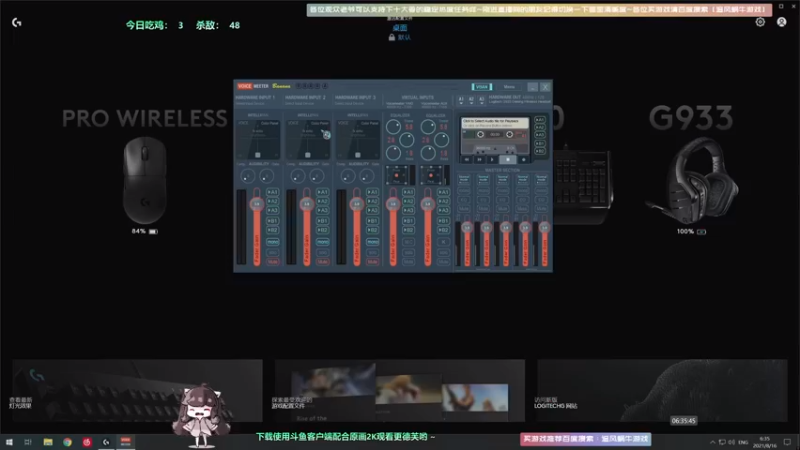Toggle B2 bus on Voicemeeter AUX strip
The image size is (800, 450).
click(x=443, y=230)
